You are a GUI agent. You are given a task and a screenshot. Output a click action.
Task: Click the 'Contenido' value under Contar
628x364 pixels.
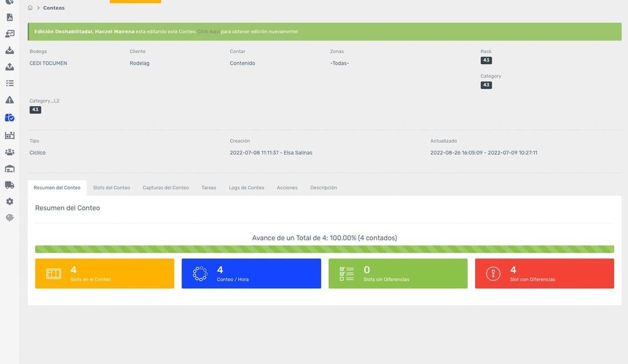tap(242, 63)
